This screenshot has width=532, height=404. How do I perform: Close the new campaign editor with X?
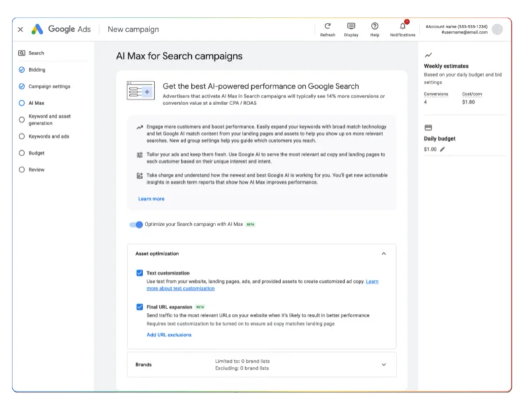20,30
